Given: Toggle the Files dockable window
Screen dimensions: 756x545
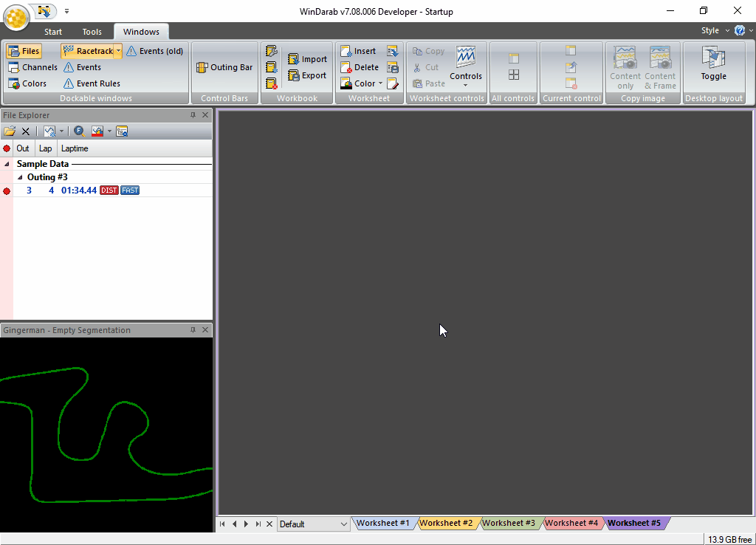Looking at the screenshot, I should point(24,51).
